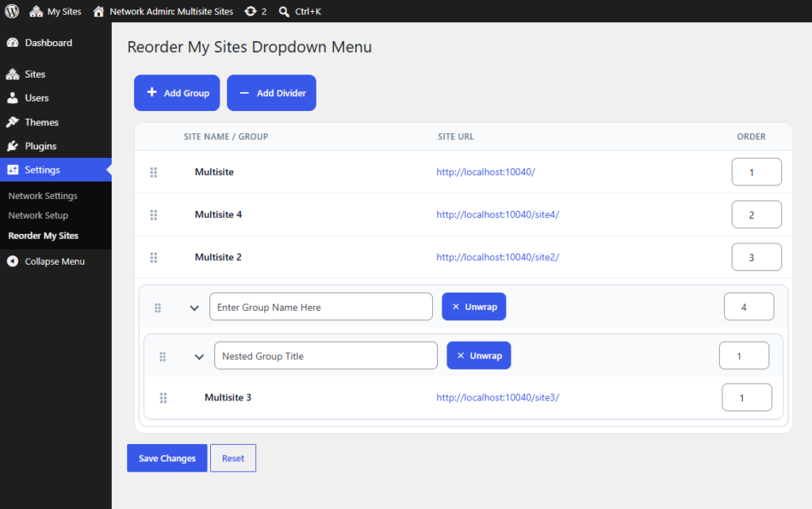Viewport: 812px width, 509px height.
Task: Unwrap the Nested Group Title group
Action: point(478,355)
